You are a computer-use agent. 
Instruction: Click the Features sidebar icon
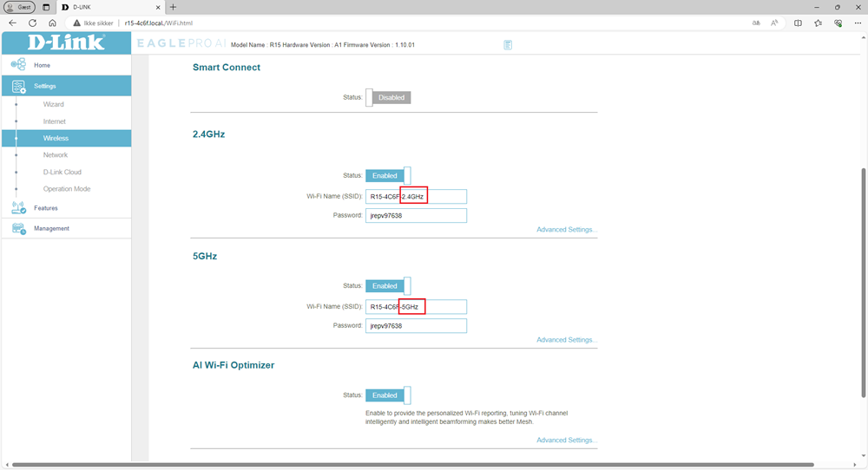tap(19, 208)
